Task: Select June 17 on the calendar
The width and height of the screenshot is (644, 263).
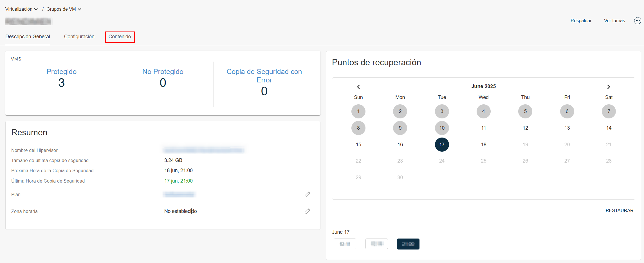Action: [x=442, y=145]
